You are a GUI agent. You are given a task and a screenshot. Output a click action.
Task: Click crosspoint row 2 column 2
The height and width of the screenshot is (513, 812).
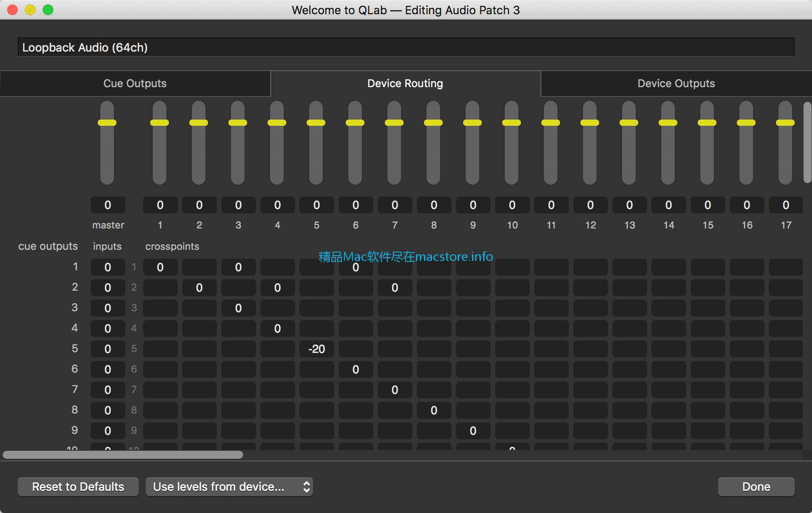pos(199,288)
